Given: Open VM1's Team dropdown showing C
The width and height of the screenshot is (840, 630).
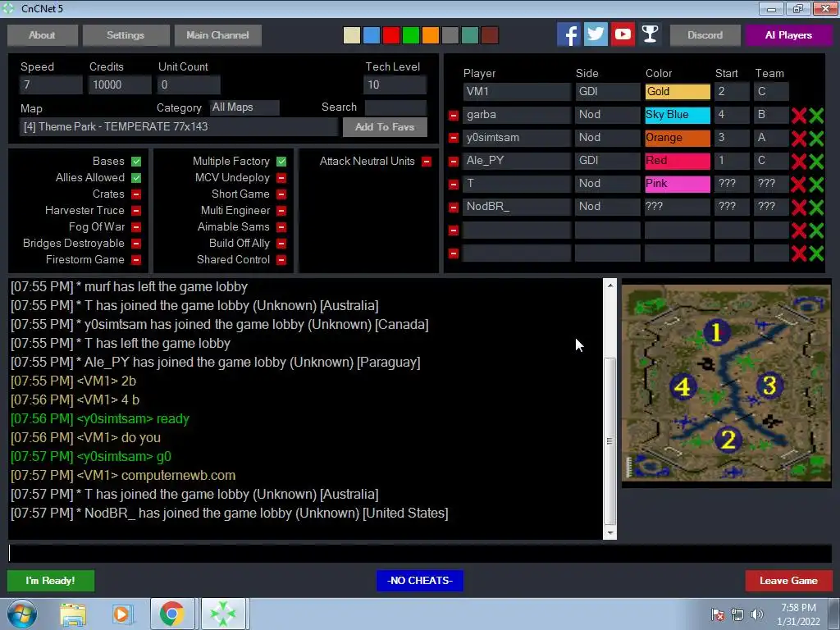Looking at the screenshot, I should (x=771, y=92).
